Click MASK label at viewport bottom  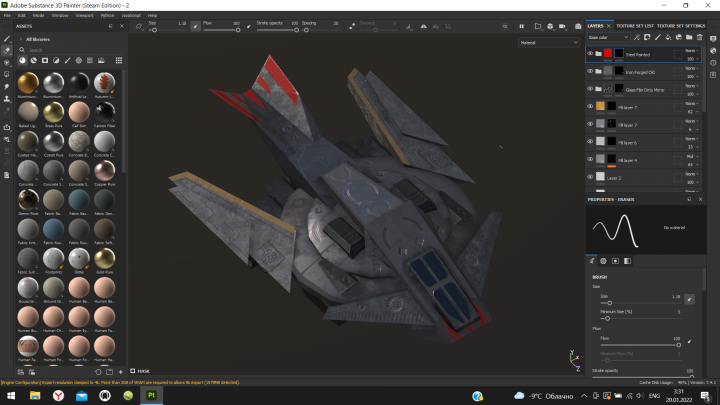click(144, 371)
